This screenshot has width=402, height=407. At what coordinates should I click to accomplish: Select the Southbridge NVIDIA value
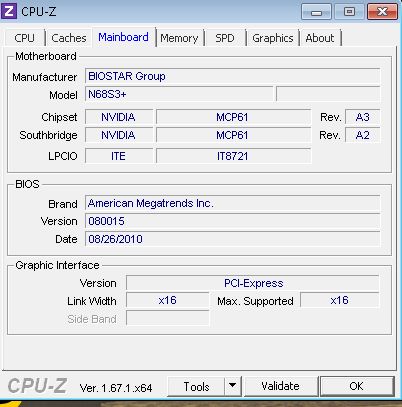coord(119,135)
